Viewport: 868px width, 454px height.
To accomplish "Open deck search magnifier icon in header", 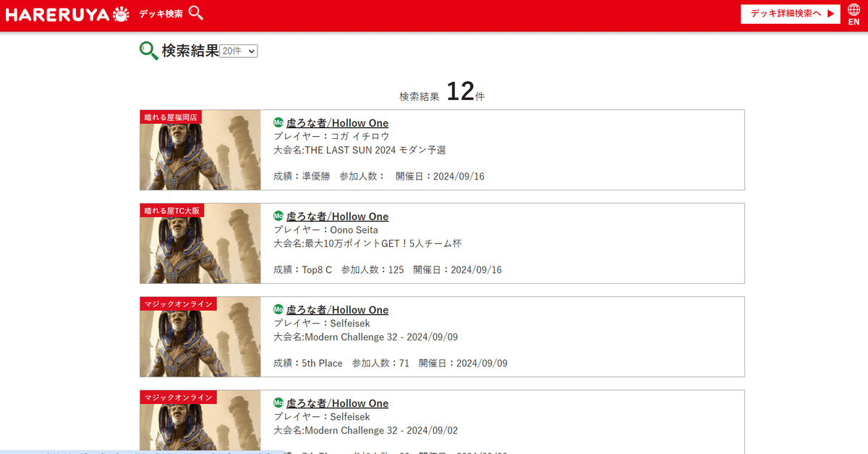I will [x=195, y=13].
